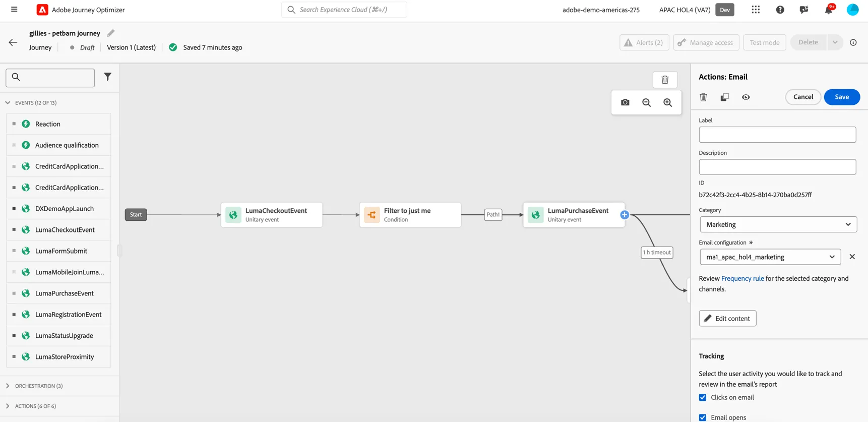Open the journey info icon

click(853, 42)
